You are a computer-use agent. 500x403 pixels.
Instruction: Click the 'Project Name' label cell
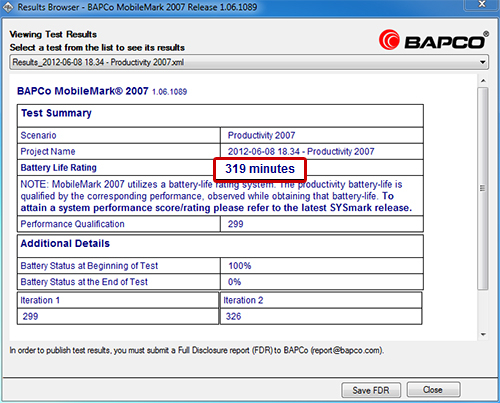click(x=119, y=152)
